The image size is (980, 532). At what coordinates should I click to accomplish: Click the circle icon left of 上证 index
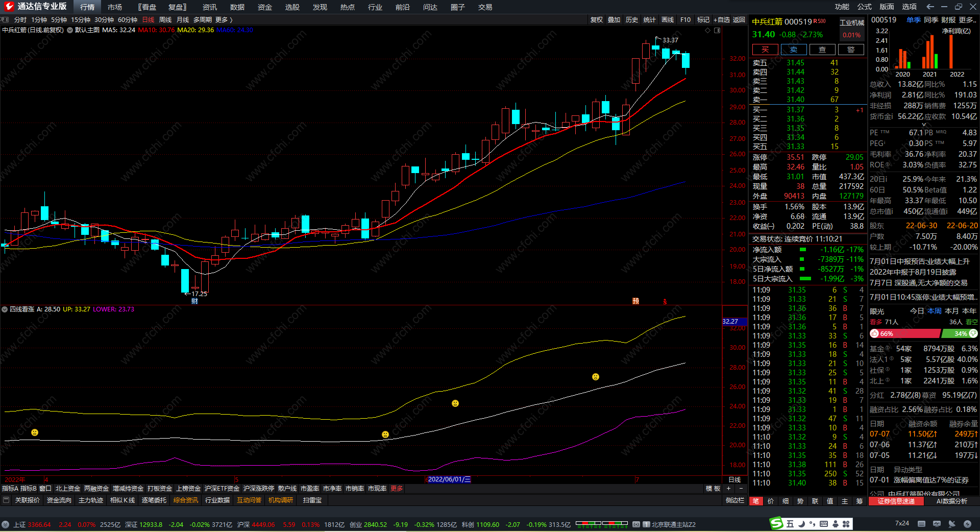[5, 524]
